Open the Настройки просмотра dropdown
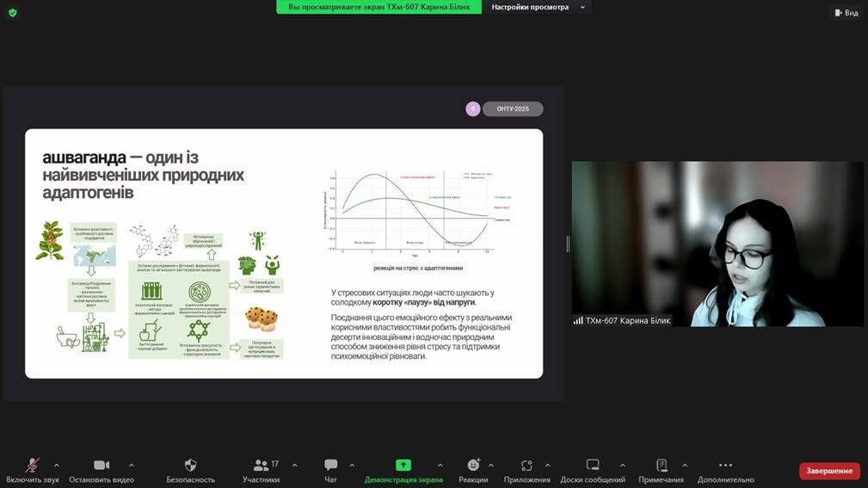The width and height of the screenshot is (868, 488). click(x=539, y=7)
